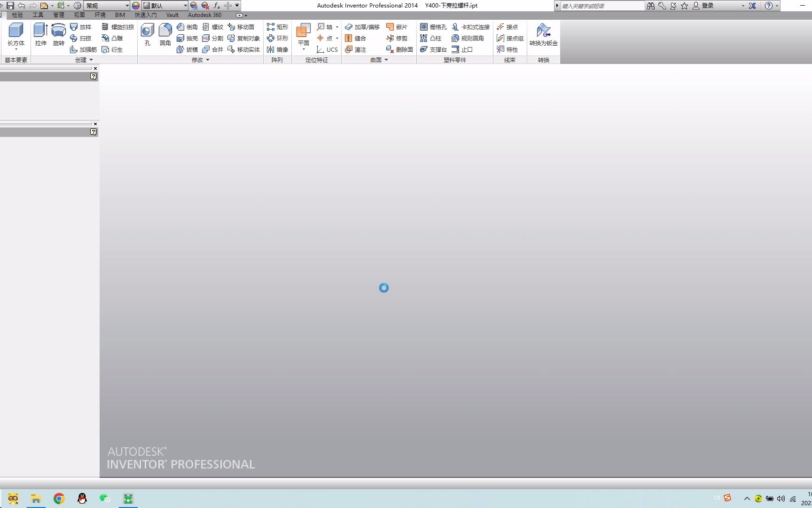This screenshot has height=508, width=812.
Task: Open the 工具 ribbon tab
Action: [38, 15]
